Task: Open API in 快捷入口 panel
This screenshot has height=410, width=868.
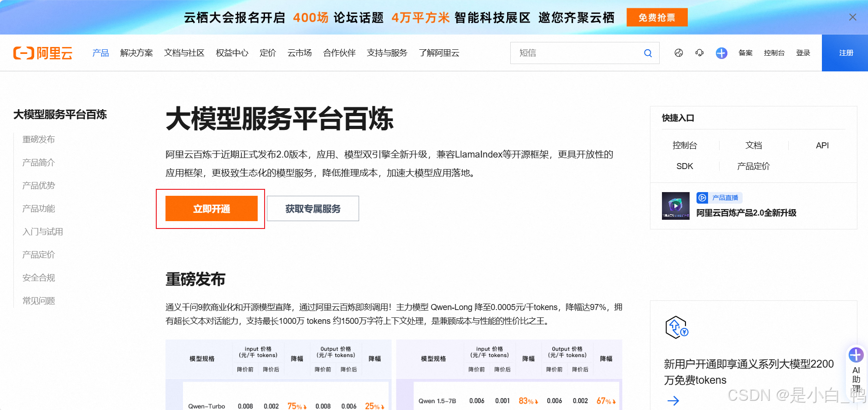Action: 822,145
